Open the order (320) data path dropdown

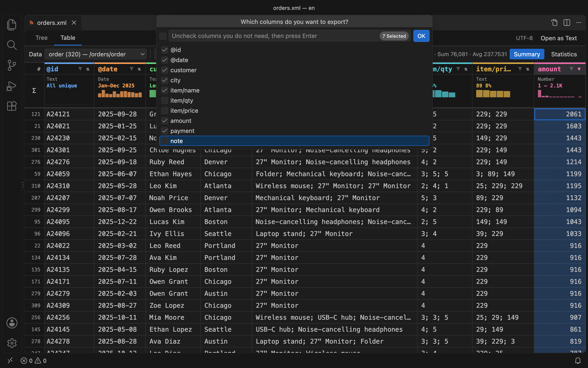pos(96,54)
